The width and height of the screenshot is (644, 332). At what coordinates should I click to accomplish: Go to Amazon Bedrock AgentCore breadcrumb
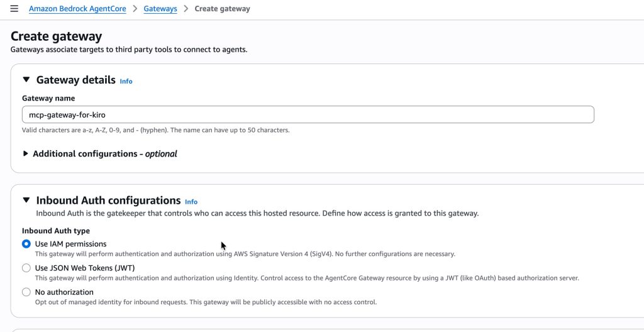tap(77, 9)
